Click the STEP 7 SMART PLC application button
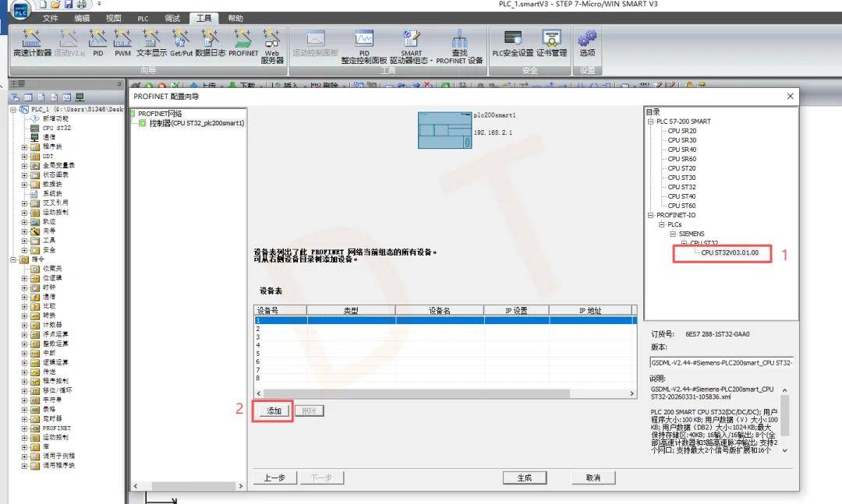This screenshot has width=842, height=504. click(20, 11)
